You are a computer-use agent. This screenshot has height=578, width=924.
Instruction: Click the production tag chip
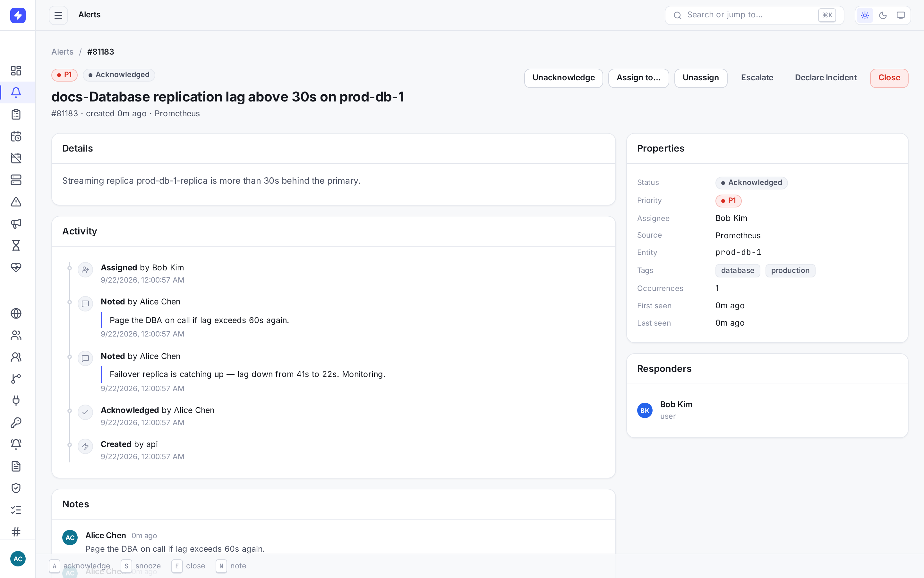[790, 271]
